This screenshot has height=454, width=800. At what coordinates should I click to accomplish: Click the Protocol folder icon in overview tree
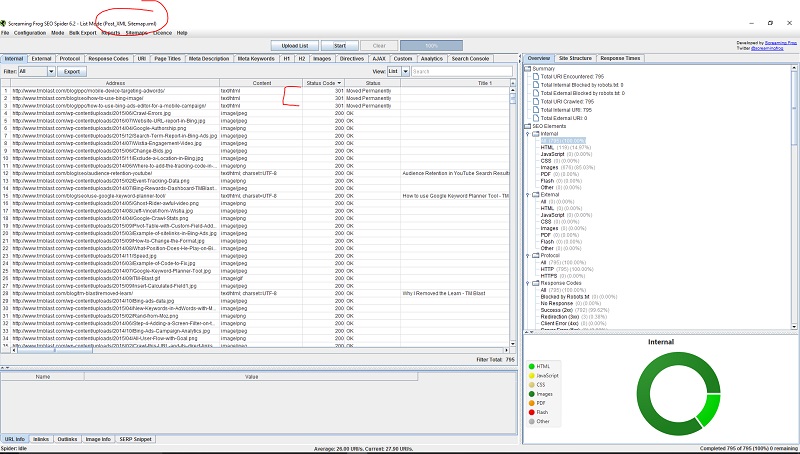(536, 255)
